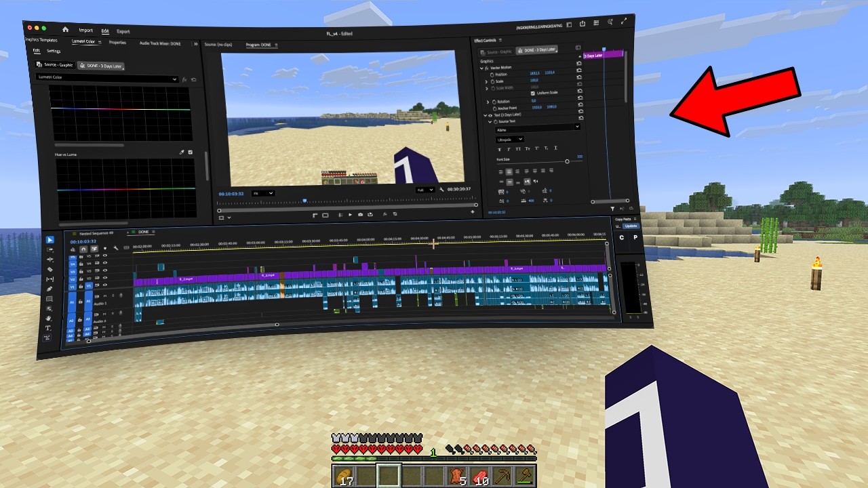Viewport: 868px width, 488px height.
Task: Disable the Hue vs Luma curve checkbox
Action: click(x=191, y=152)
